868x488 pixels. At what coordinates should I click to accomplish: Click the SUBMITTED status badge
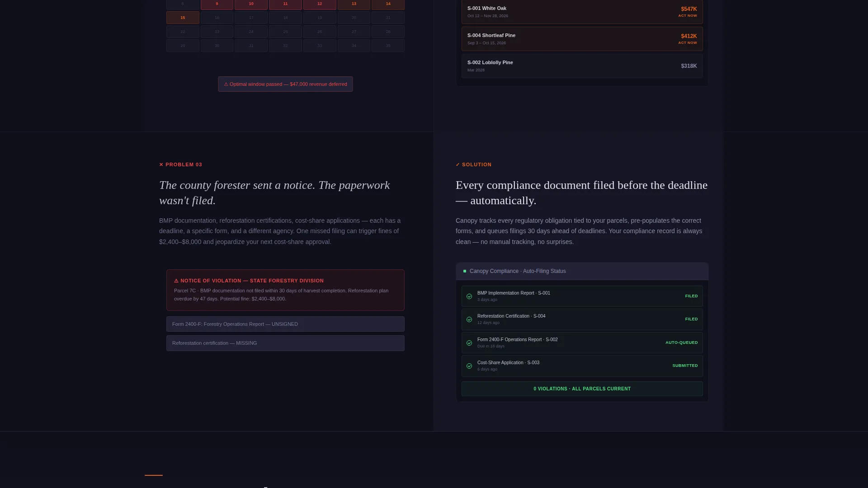(x=685, y=366)
